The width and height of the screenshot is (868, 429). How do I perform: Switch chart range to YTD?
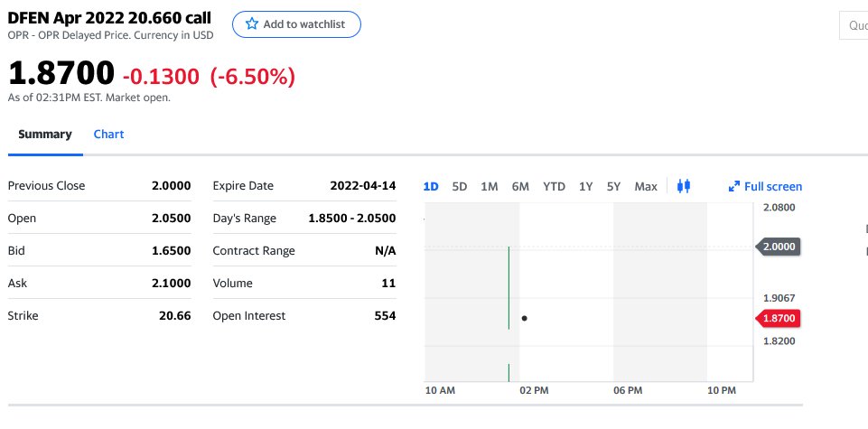pos(554,187)
